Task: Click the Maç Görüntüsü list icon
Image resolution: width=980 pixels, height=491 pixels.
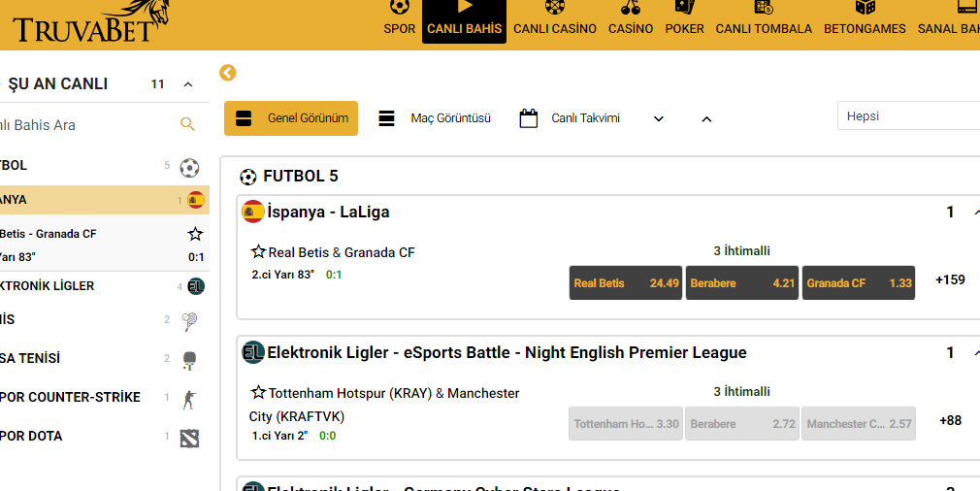Action: 387,118
